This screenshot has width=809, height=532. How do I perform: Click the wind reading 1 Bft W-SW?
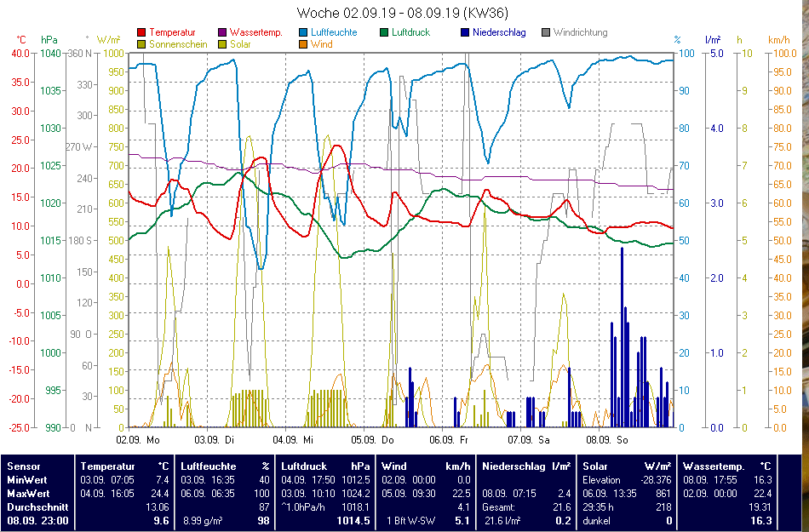[411, 521]
